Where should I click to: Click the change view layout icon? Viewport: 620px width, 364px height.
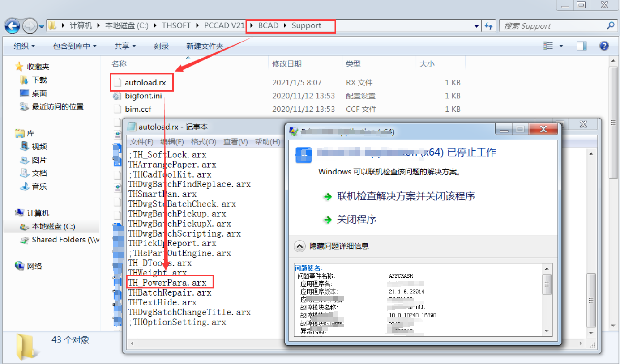pos(548,46)
